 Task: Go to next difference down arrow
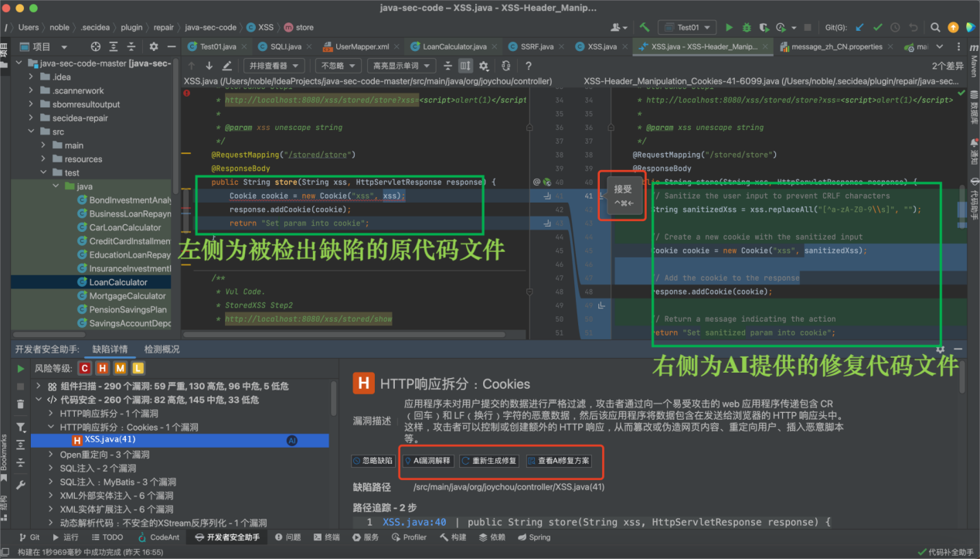pos(209,66)
